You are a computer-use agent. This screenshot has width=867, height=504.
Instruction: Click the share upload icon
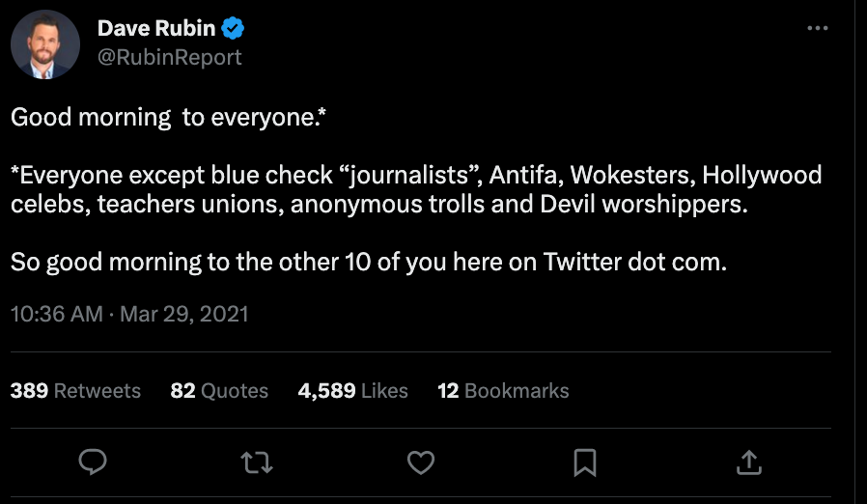click(748, 463)
